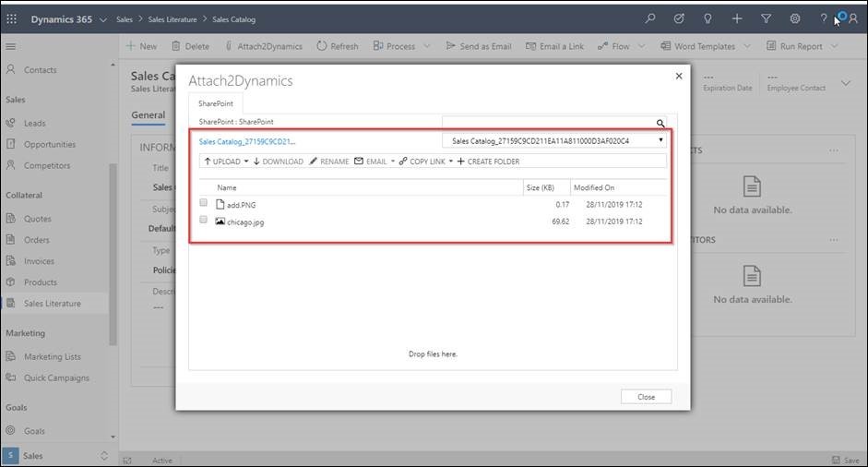
Task: Click in the dialog search field
Action: [x=549, y=123]
